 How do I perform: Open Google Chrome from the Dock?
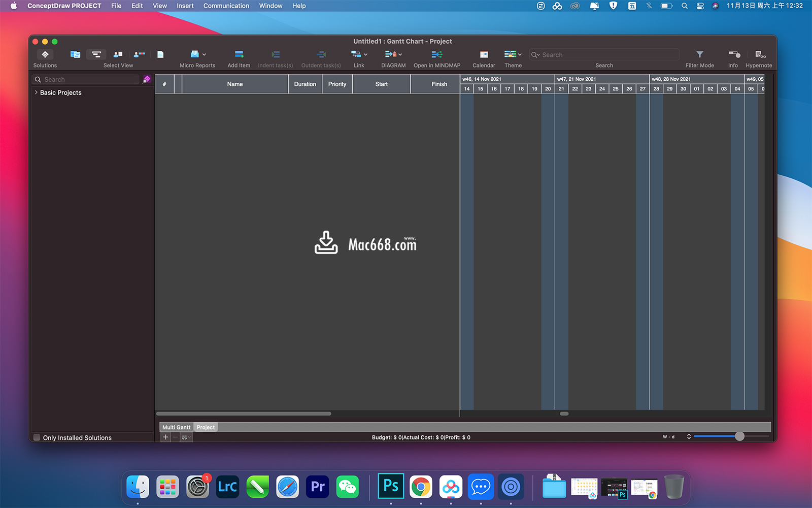click(x=421, y=487)
